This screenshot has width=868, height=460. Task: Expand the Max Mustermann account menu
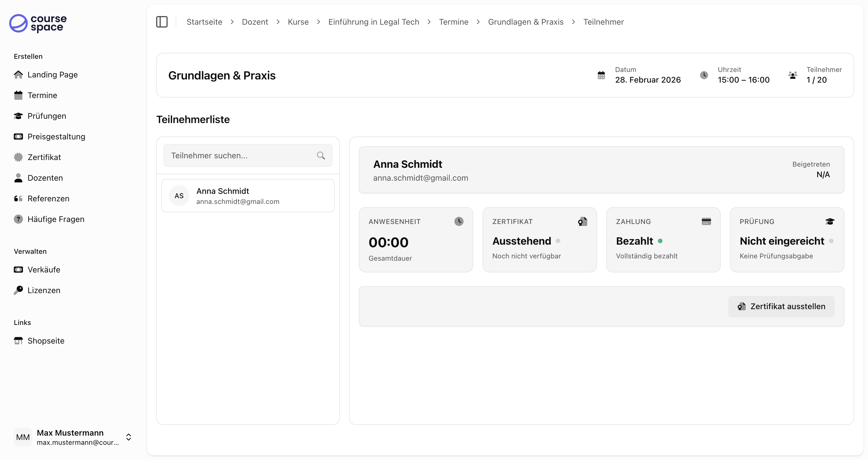(x=128, y=437)
